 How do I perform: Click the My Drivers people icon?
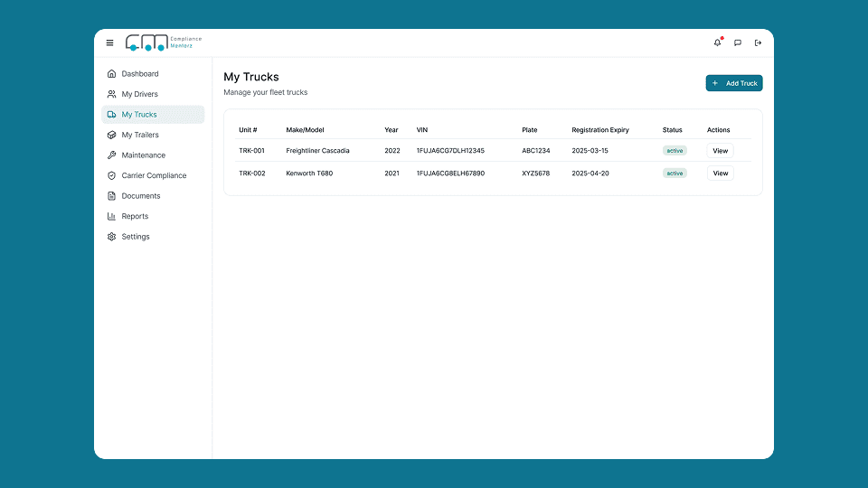tap(111, 94)
